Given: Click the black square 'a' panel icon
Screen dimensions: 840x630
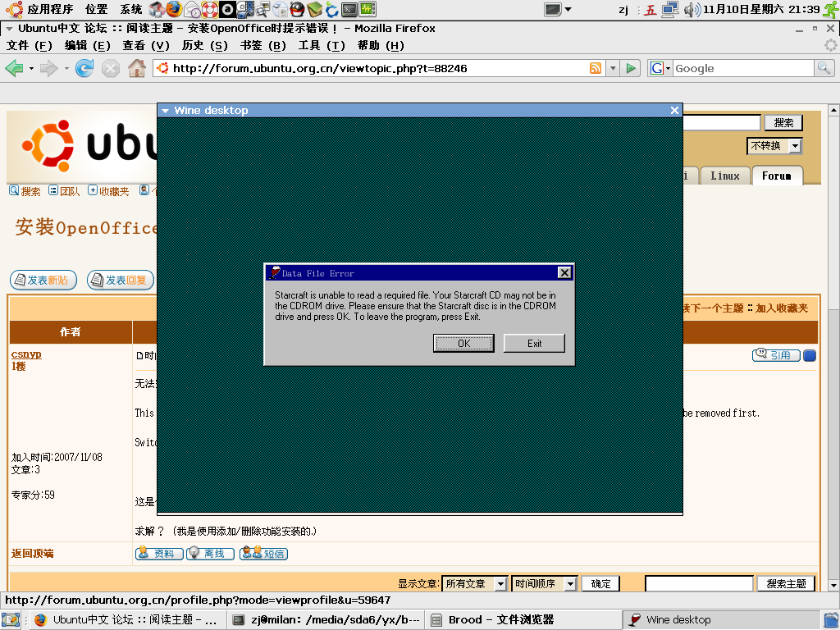Looking at the screenshot, I should pyautogui.click(x=227, y=9).
